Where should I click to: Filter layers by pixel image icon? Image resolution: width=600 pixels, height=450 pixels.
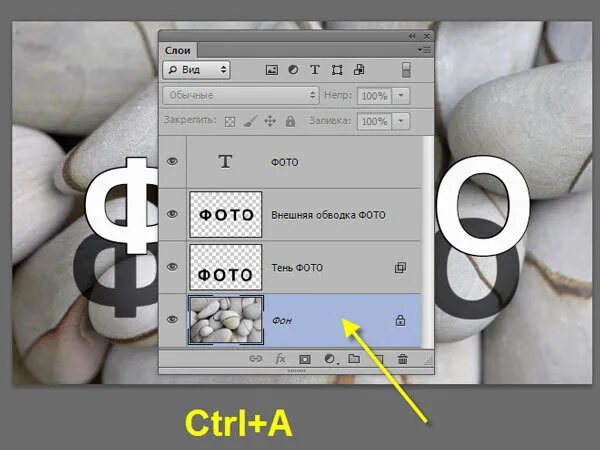click(x=272, y=70)
